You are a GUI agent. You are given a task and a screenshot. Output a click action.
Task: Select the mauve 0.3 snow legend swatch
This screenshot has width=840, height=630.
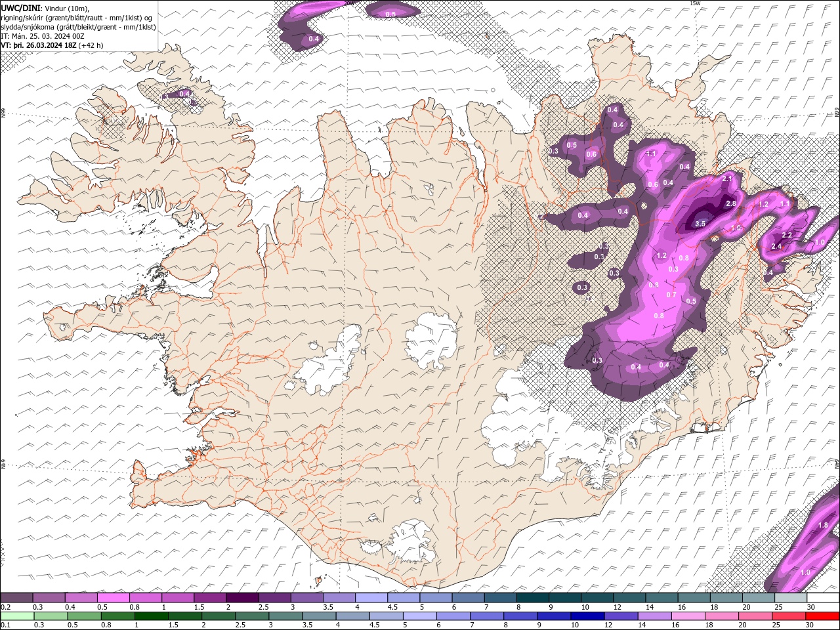tap(49, 597)
